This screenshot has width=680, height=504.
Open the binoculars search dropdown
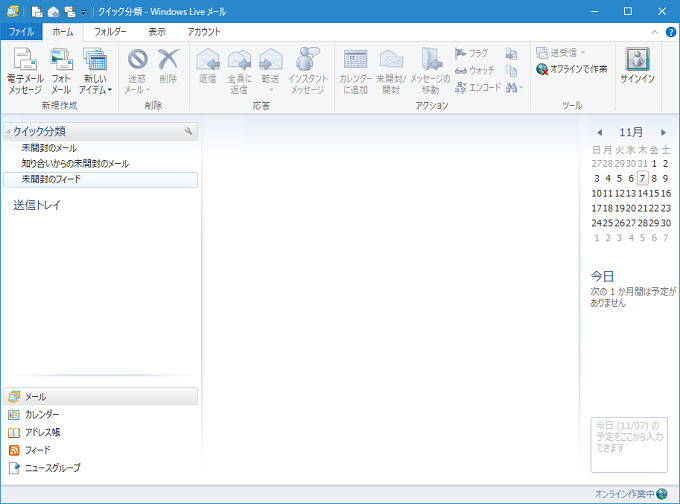514,88
